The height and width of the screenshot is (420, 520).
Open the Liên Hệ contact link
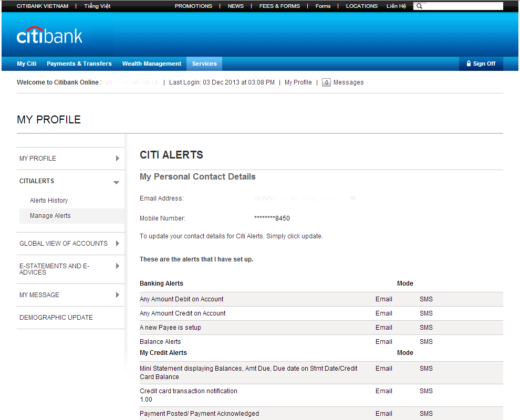(396, 6)
